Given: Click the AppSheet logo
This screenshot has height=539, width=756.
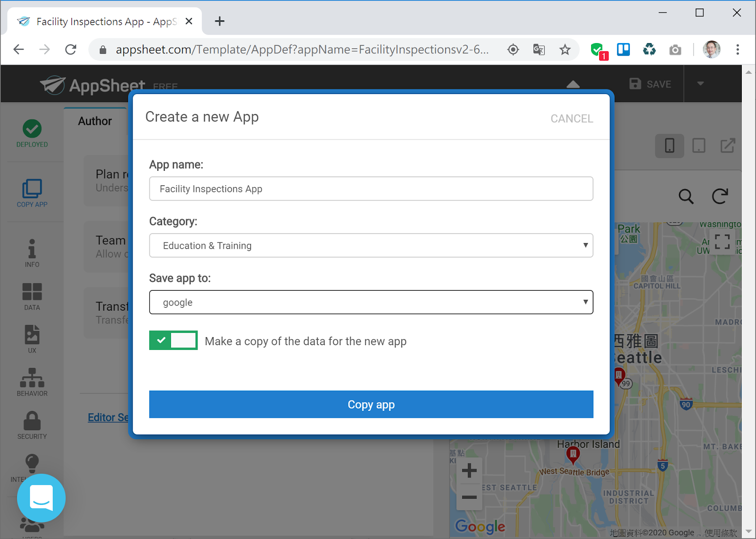Looking at the screenshot, I should tap(93, 85).
